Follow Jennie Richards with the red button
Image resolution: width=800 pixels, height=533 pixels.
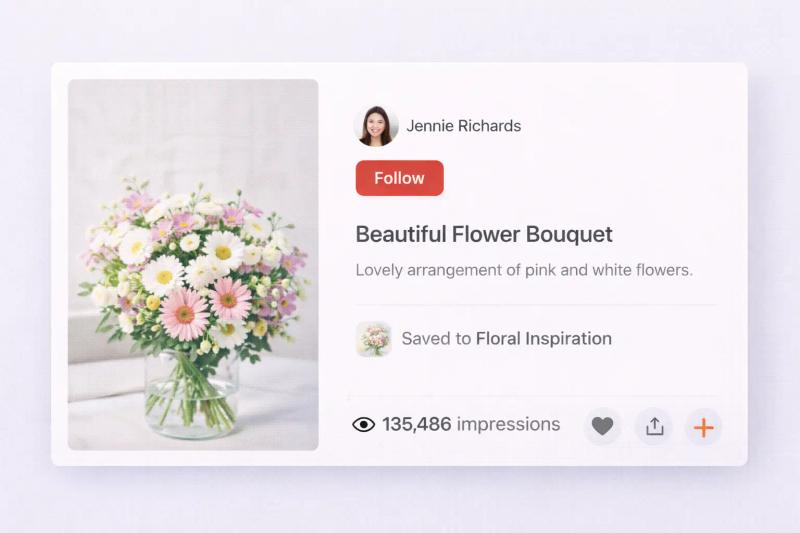[x=399, y=178]
